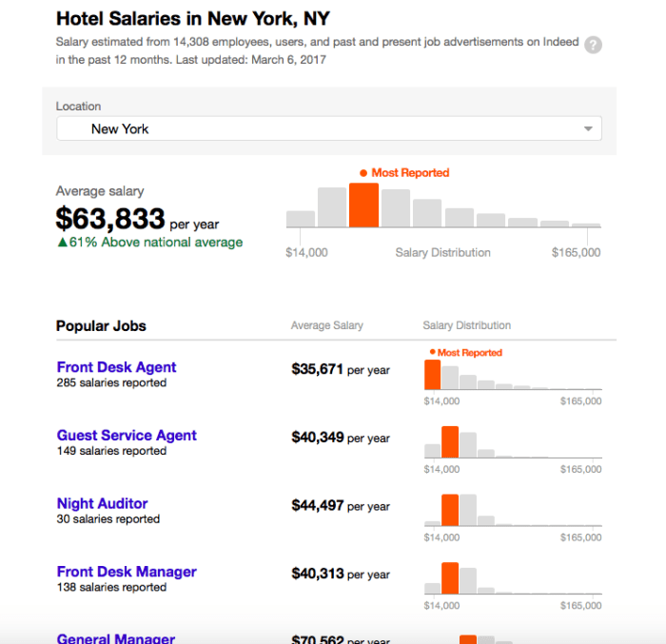Open the Location dropdown showing New York
Image resolution: width=666 pixels, height=644 pixels.
click(328, 128)
